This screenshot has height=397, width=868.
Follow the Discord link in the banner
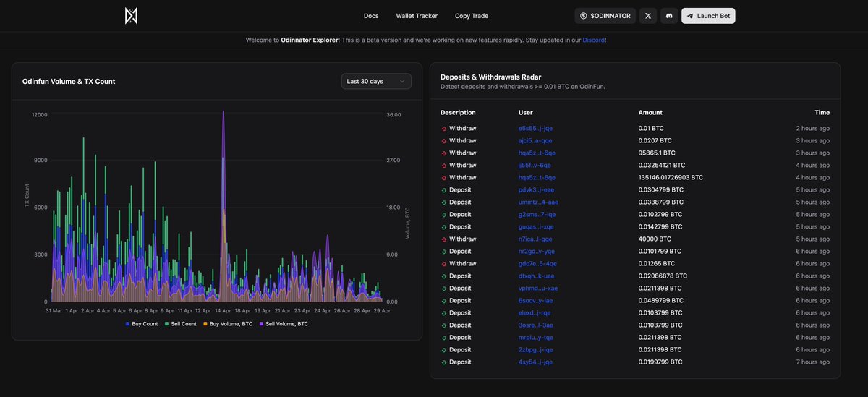pos(594,40)
